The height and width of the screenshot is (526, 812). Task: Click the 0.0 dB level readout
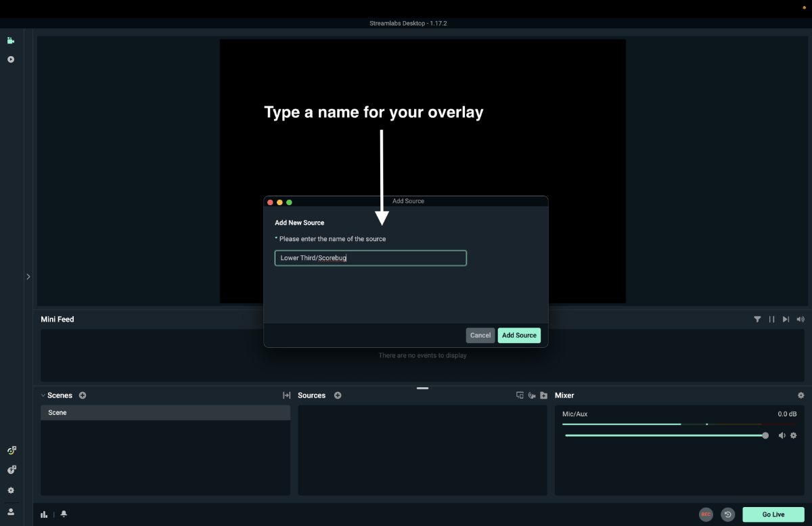(787, 414)
